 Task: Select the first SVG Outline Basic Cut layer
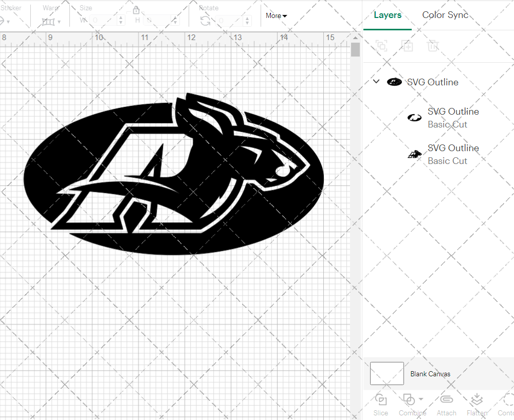(453, 118)
